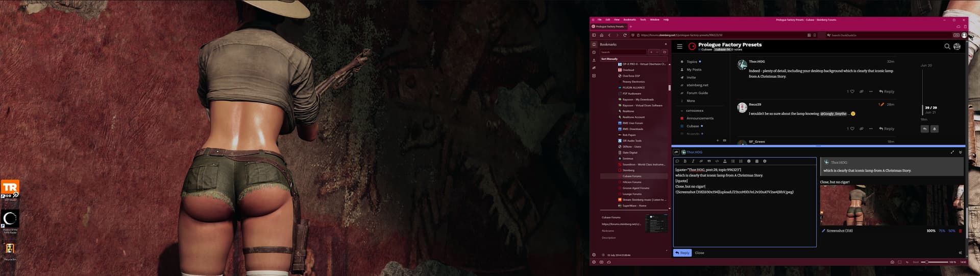
Task: Click the speech bubble icon in editor toolbar
Action: pyautogui.click(x=677, y=162)
